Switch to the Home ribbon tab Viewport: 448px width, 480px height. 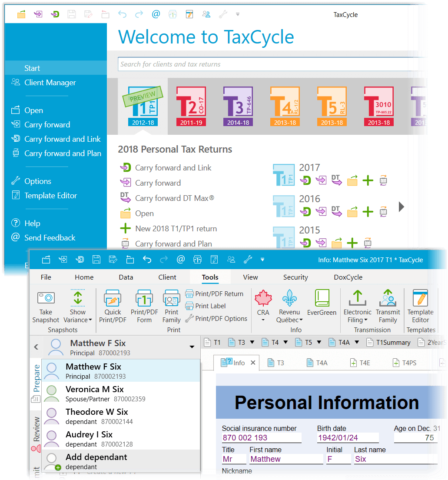click(84, 277)
